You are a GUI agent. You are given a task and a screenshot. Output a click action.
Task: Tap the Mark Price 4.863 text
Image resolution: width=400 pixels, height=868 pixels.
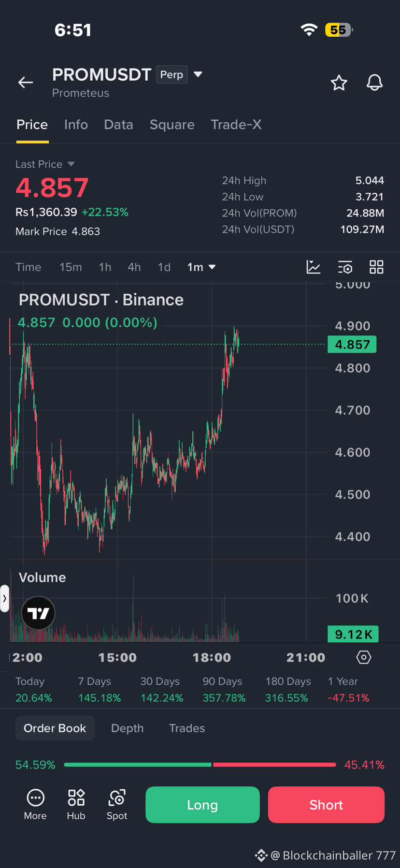[x=57, y=231]
